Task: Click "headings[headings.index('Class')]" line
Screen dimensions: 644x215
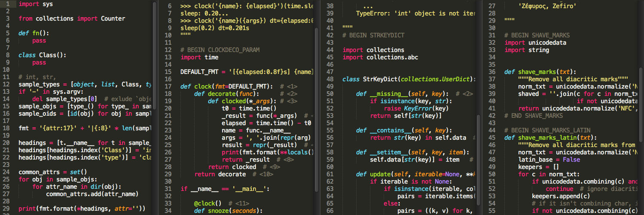Action: point(85,150)
